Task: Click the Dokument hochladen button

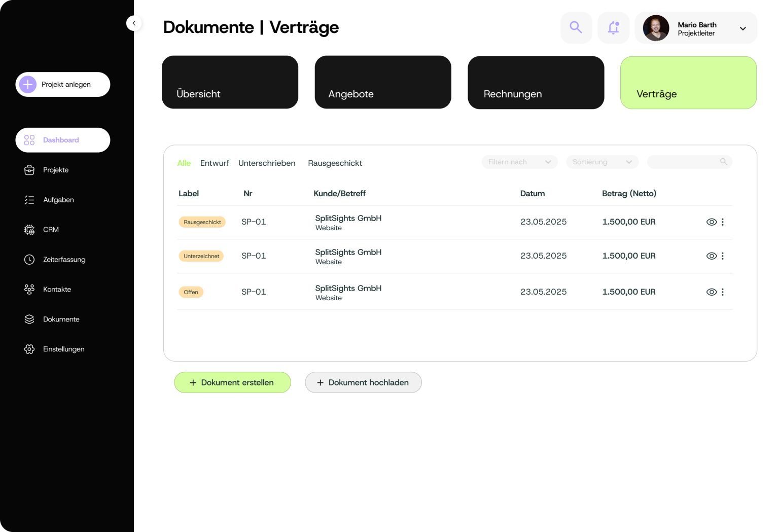Action: pos(363,383)
